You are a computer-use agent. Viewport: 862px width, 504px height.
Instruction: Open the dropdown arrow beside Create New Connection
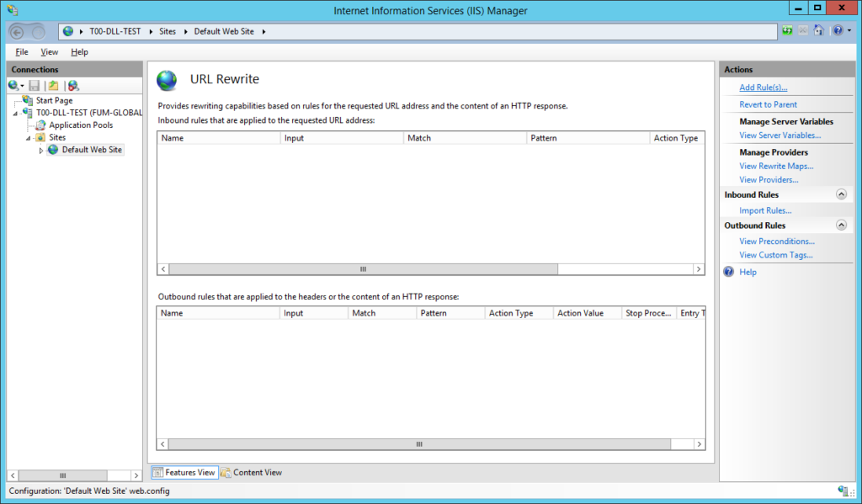tap(22, 86)
